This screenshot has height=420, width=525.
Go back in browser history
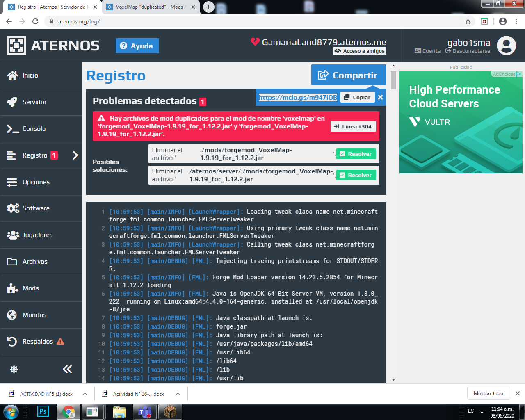click(x=9, y=21)
